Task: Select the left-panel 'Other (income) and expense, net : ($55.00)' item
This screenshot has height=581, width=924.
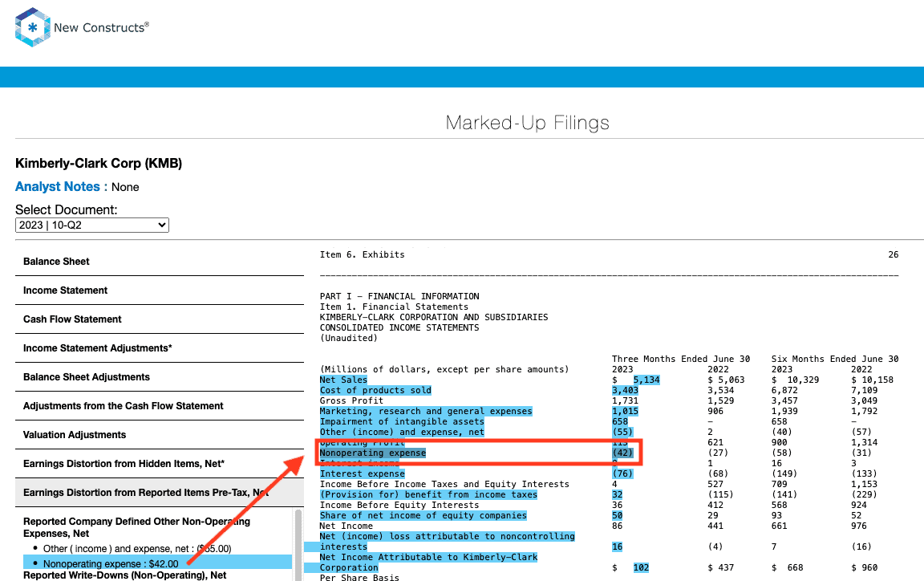Action: pyautogui.click(x=137, y=549)
